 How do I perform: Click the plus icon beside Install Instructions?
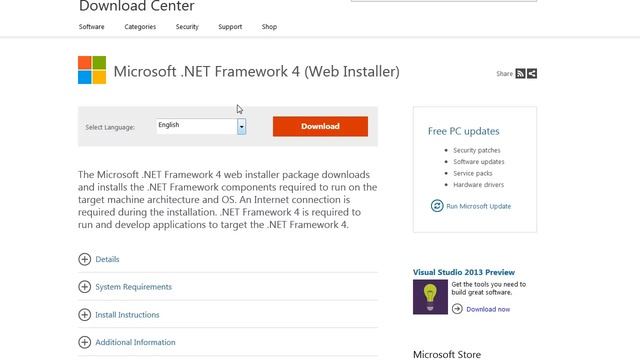coord(84,315)
